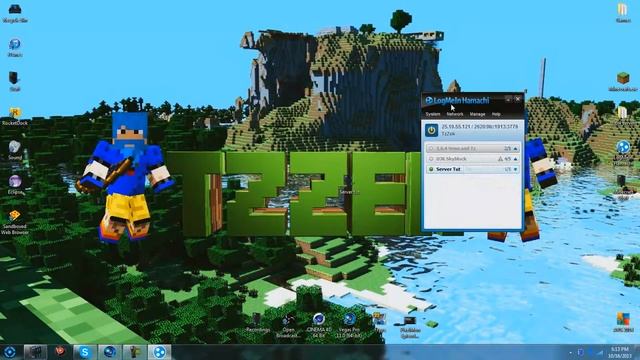Select the SkyBlock network row
This screenshot has width=640, height=360.
coord(472,159)
